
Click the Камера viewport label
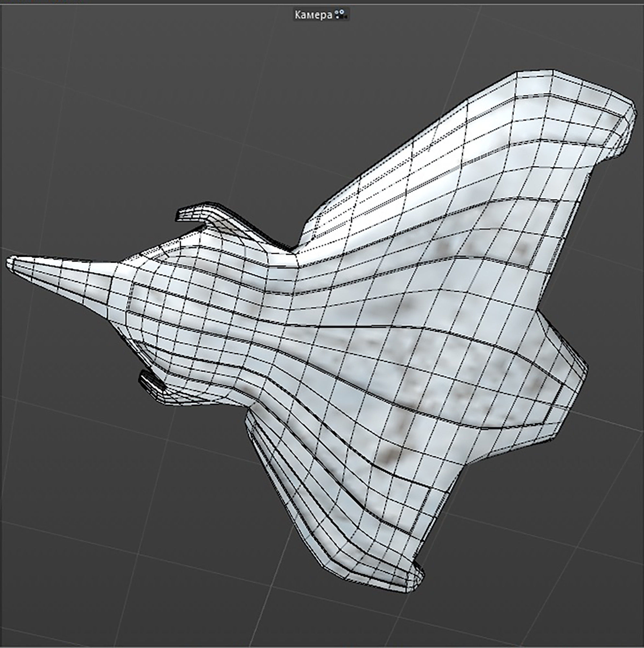(313, 15)
